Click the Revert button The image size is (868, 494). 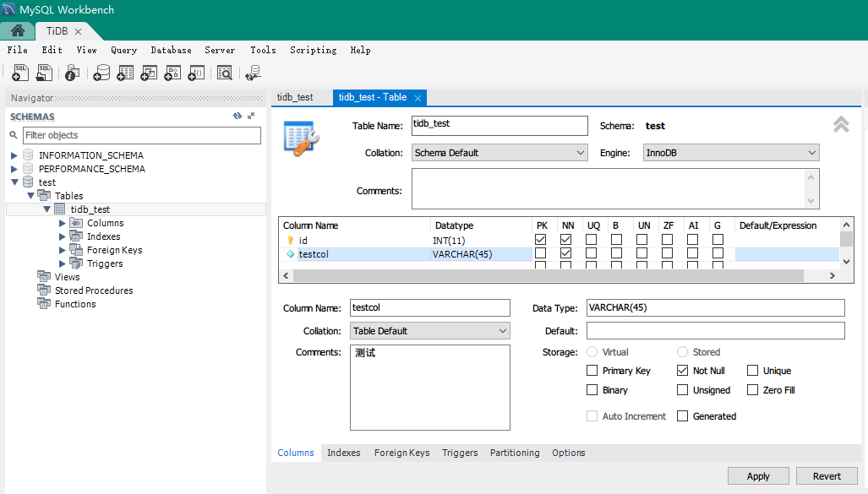[827, 476]
